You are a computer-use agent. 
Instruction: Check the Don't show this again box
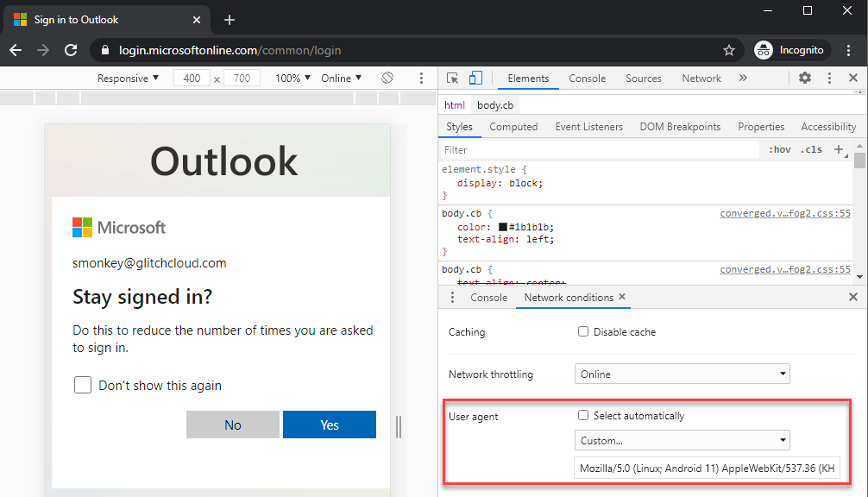pyautogui.click(x=83, y=385)
